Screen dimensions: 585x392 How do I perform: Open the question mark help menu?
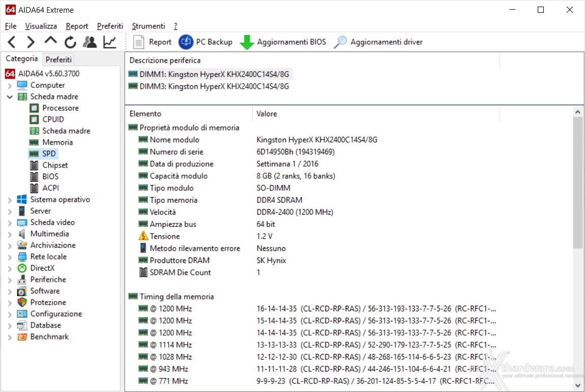(175, 26)
